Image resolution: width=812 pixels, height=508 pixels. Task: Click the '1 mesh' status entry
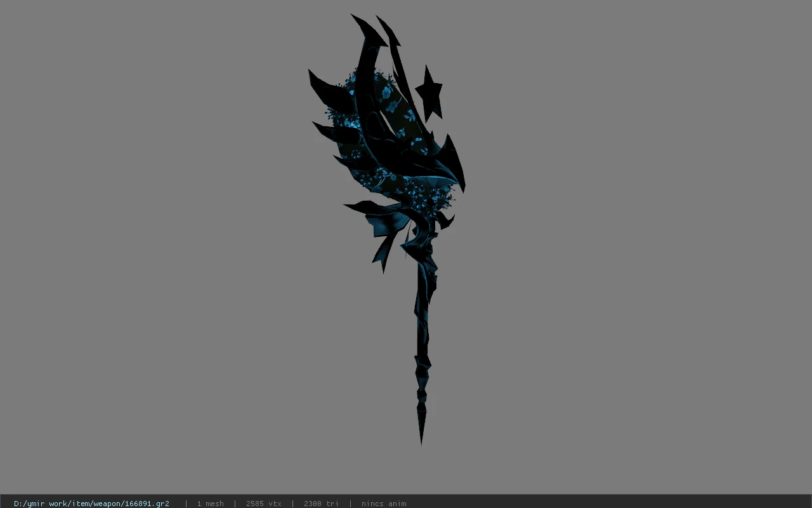[x=210, y=504]
